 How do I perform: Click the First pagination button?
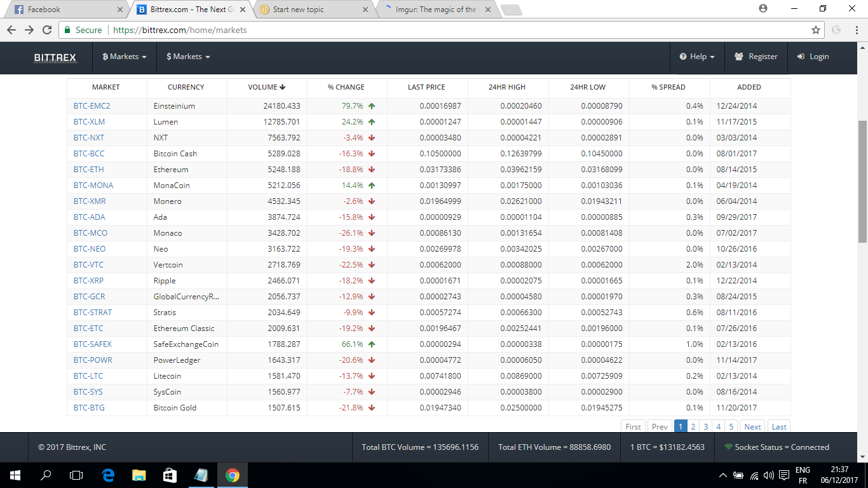pyautogui.click(x=633, y=426)
